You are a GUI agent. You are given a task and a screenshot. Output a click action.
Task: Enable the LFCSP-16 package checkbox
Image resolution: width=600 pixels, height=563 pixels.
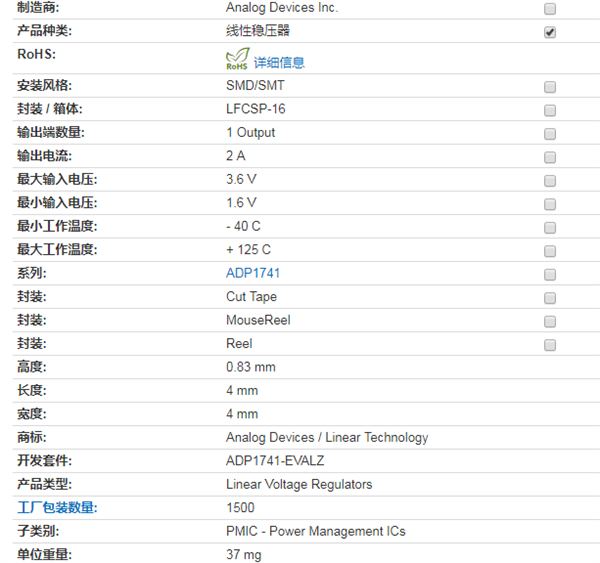pyautogui.click(x=550, y=111)
